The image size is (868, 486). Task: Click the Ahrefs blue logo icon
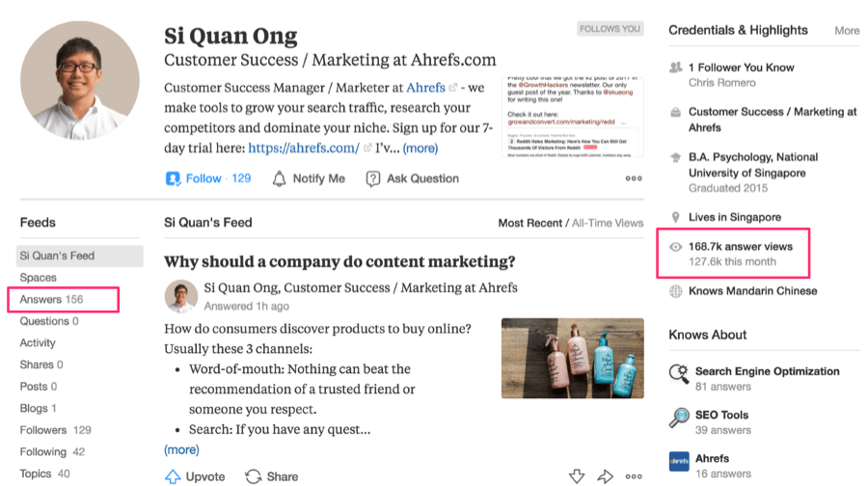point(679,461)
